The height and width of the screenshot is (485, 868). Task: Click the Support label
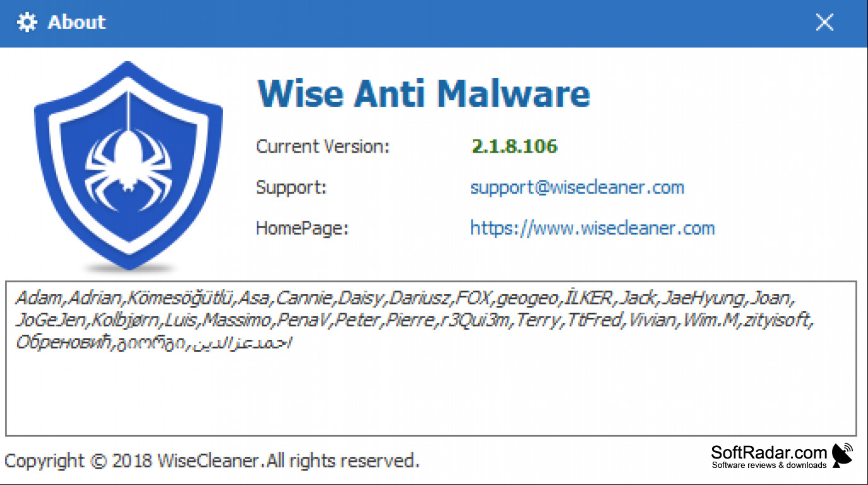291,188
